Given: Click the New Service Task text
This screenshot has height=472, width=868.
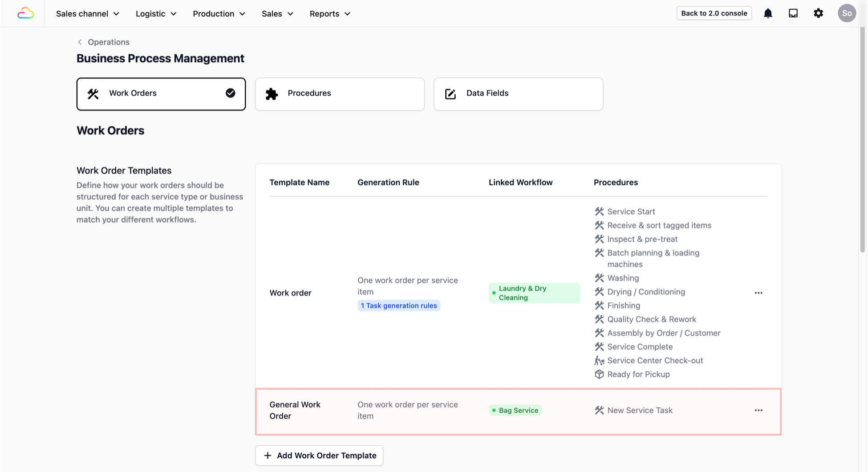Looking at the screenshot, I should click(x=640, y=411).
